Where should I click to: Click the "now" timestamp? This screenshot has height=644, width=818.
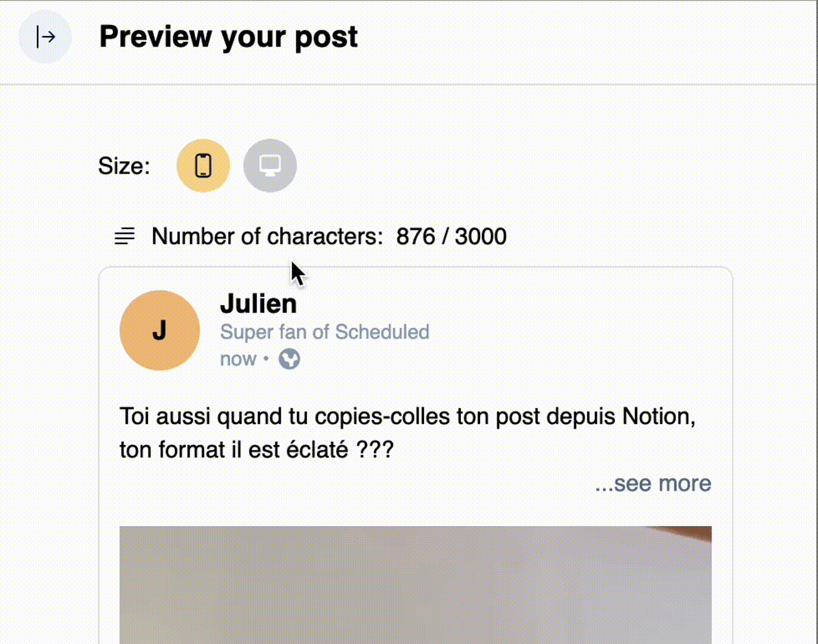(238, 359)
